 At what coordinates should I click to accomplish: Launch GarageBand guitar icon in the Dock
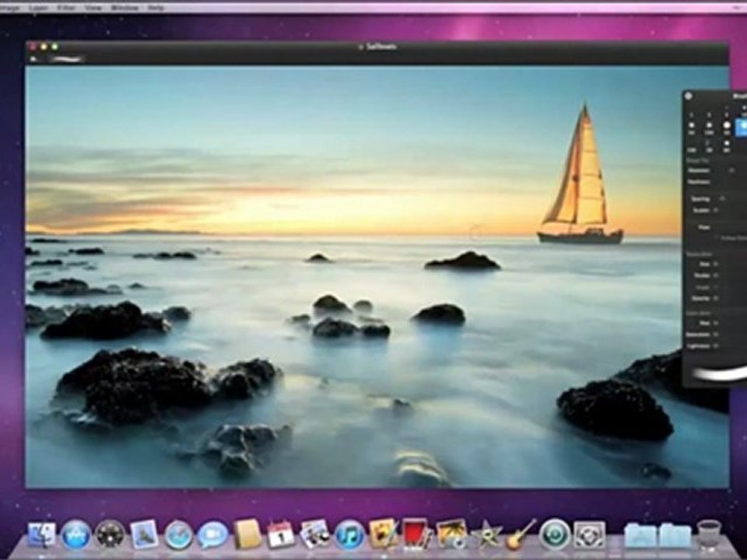(520, 534)
